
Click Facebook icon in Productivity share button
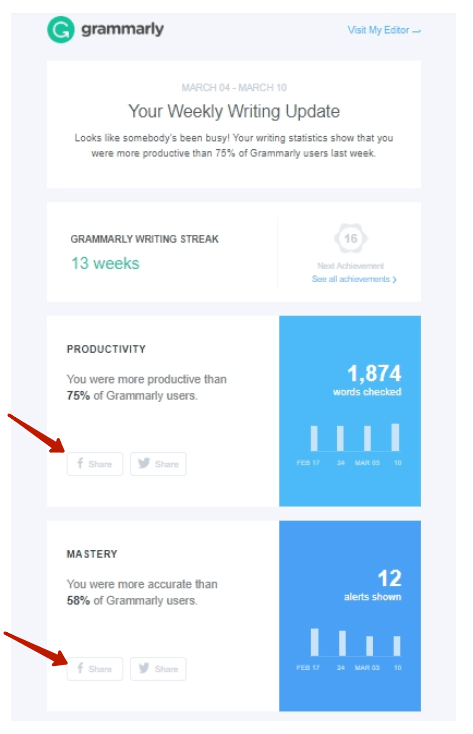point(80,463)
